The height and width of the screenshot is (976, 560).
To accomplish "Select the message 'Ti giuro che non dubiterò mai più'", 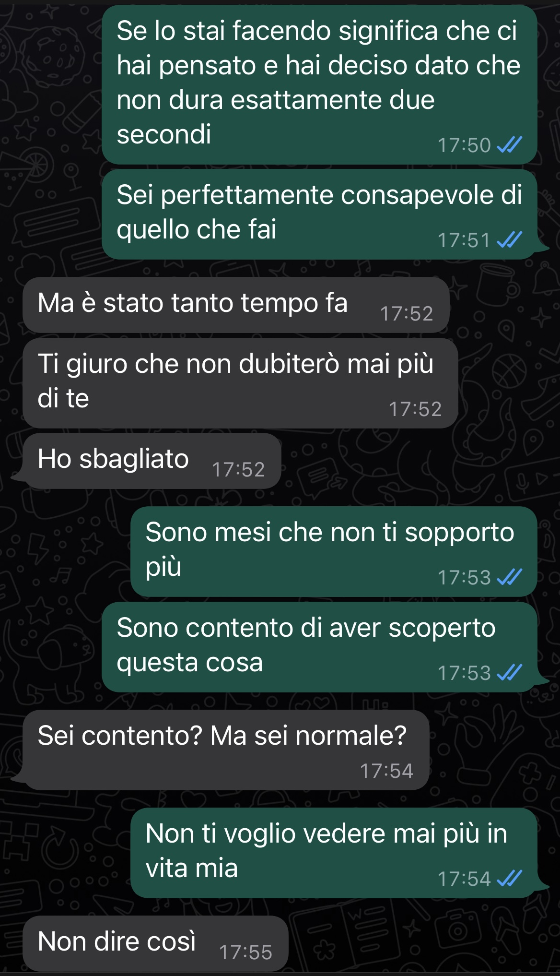I will click(x=240, y=383).
